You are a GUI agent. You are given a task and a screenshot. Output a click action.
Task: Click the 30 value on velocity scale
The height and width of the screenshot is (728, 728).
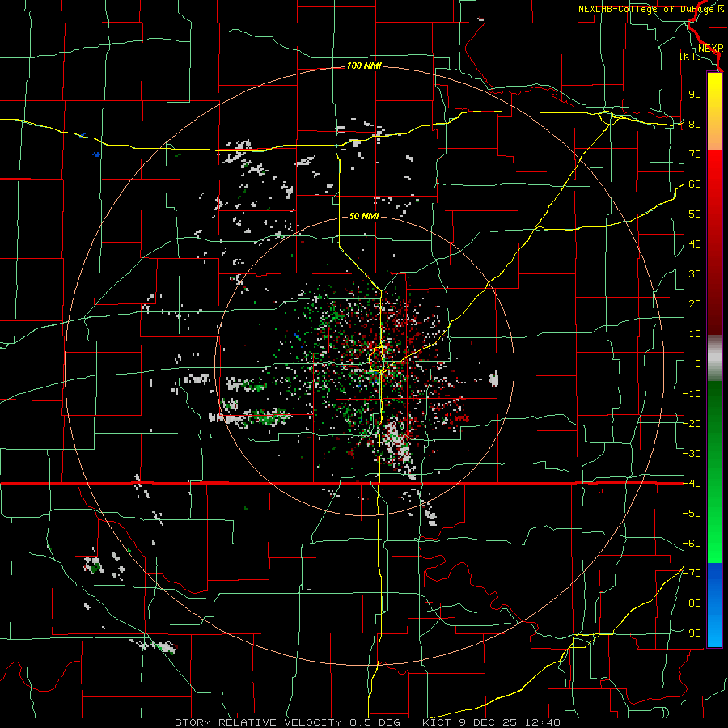click(x=695, y=274)
